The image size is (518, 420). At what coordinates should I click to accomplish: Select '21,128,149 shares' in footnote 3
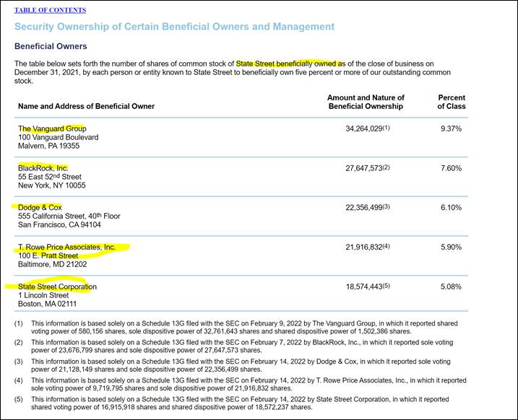point(87,369)
